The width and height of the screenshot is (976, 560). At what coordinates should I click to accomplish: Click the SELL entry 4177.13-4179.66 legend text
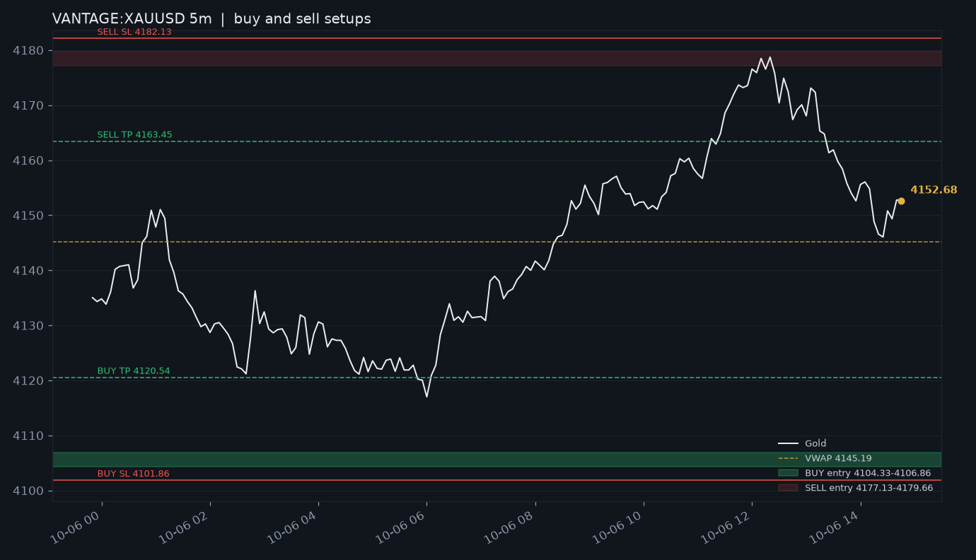click(x=868, y=488)
